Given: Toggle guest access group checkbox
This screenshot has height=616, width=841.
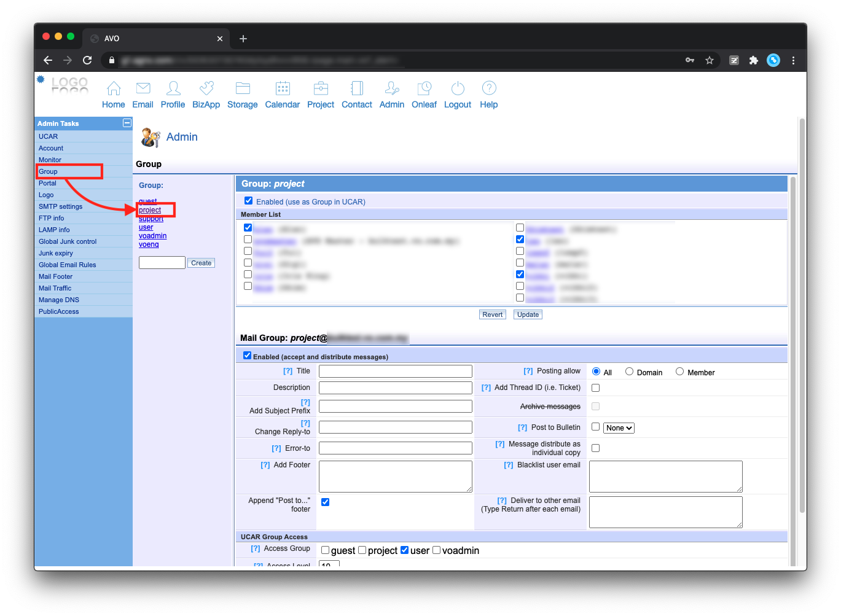Looking at the screenshot, I should click(x=325, y=550).
